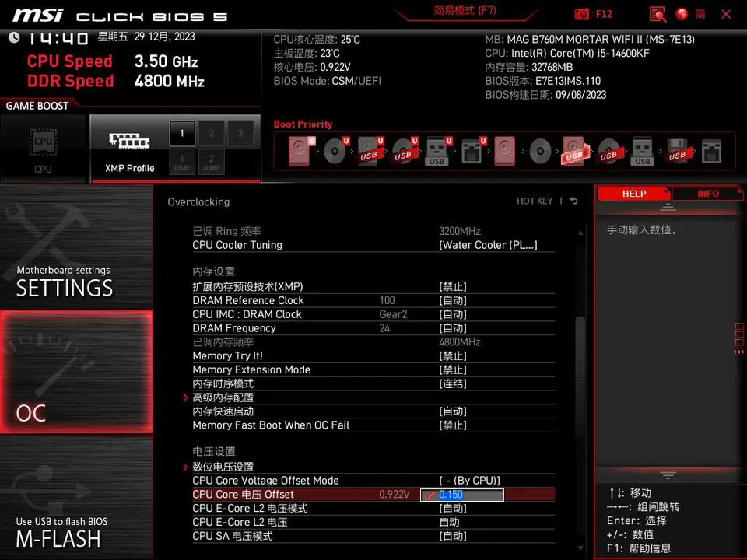The width and height of the screenshot is (747, 560).
Task: Open the Memory Extension Mode value dropdown
Action: pos(453,369)
